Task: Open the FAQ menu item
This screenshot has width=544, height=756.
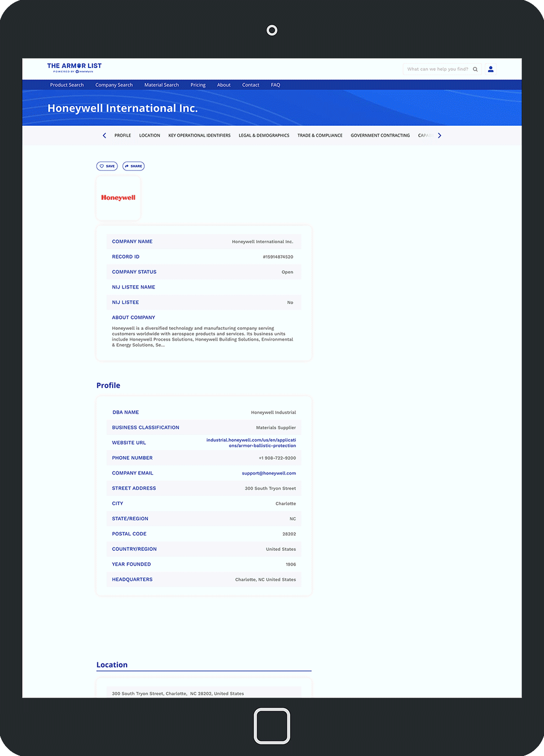Action: coord(276,85)
